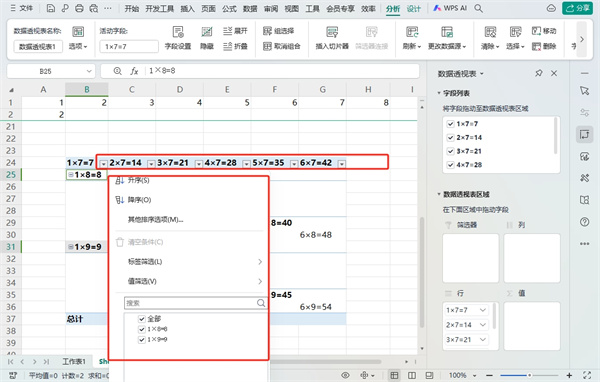Click 折叠 collapse field icon
The height and width of the screenshot is (382, 600).
point(235,46)
